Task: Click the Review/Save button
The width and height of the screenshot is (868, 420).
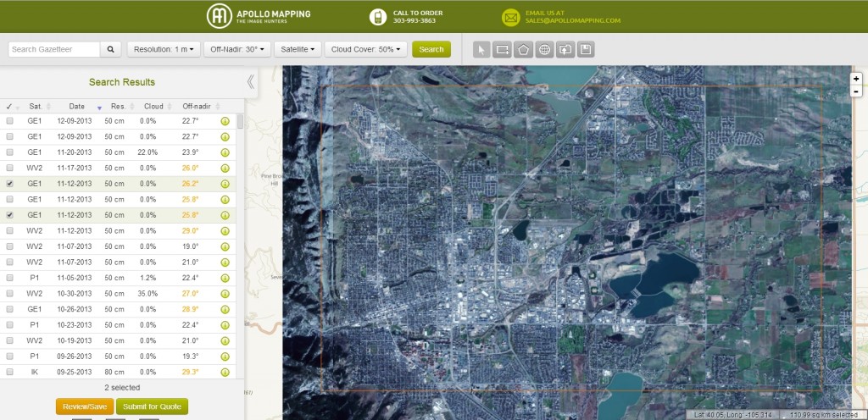Action: [85, 406]
